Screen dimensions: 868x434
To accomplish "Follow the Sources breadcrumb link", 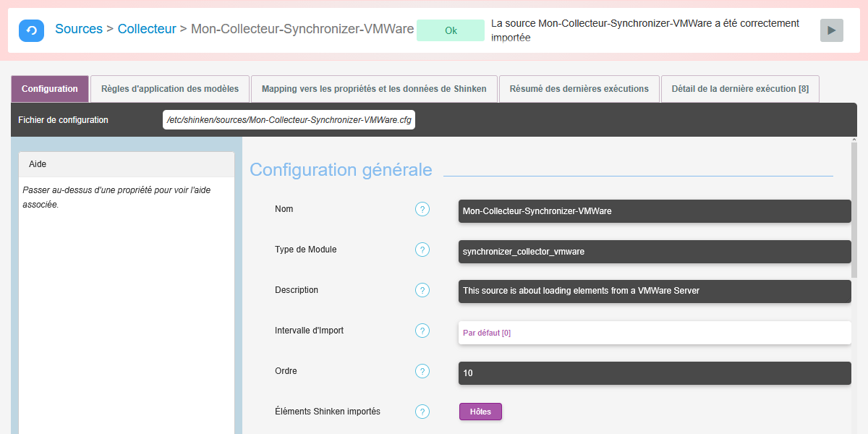I will (79, 30).
